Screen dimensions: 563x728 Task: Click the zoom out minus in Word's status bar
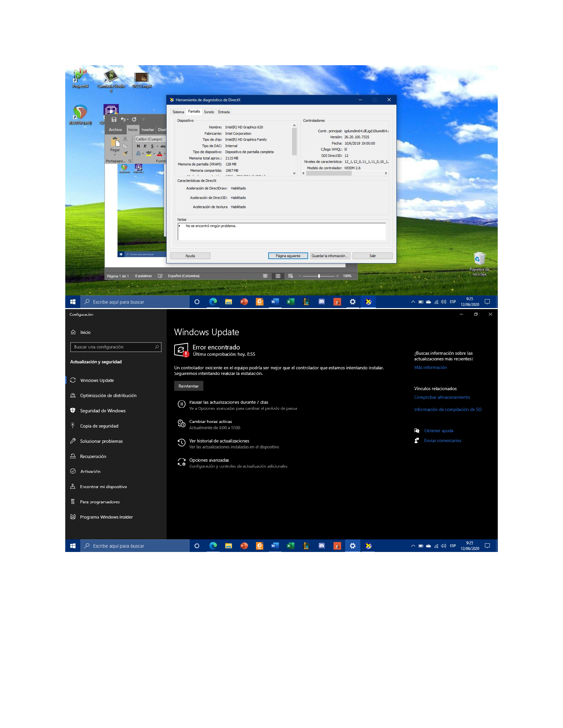(300, 276)
